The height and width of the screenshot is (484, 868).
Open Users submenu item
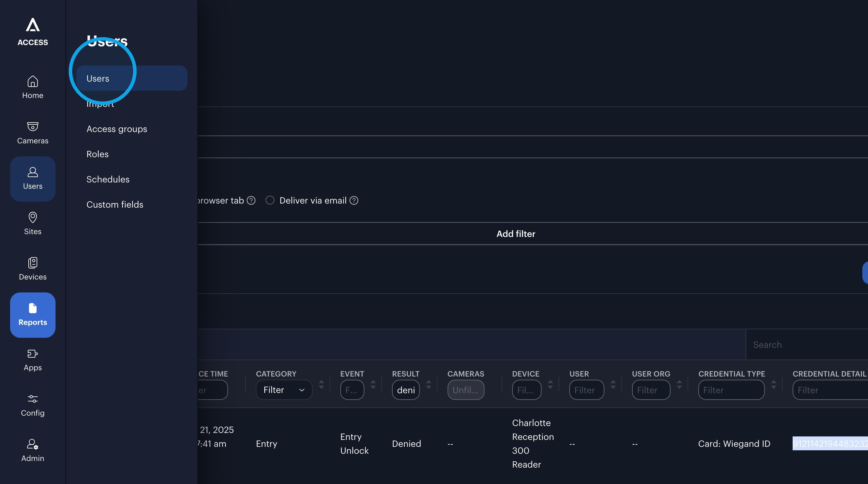132,78
